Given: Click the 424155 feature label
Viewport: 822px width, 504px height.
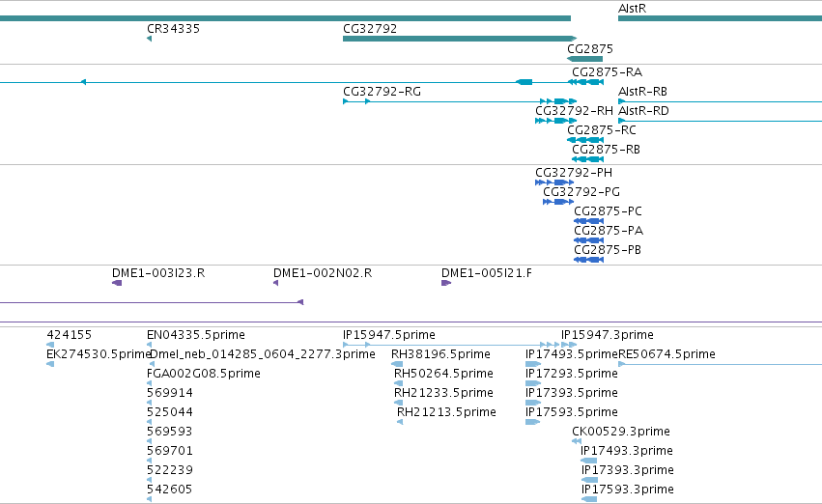Looking at the screenshot, I should (x=70, y=335).
